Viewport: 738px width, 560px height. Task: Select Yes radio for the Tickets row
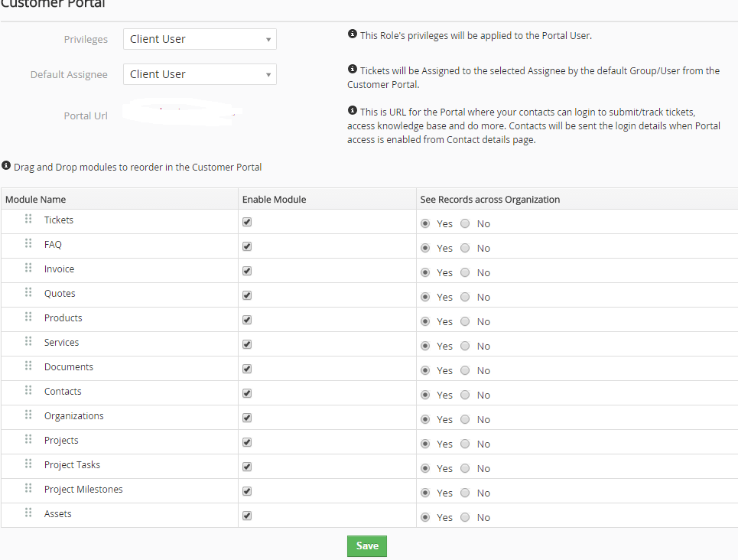point(425,223)
